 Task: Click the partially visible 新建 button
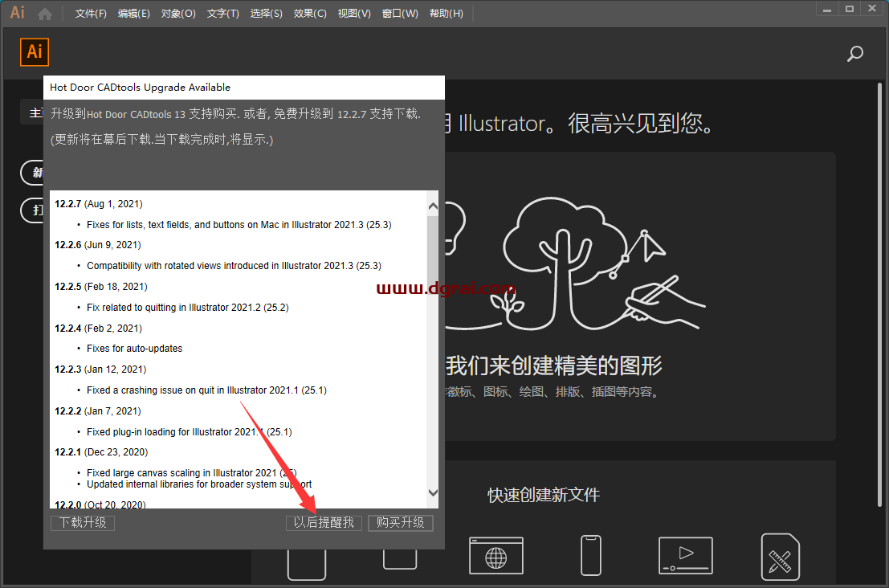coord(35,172)
